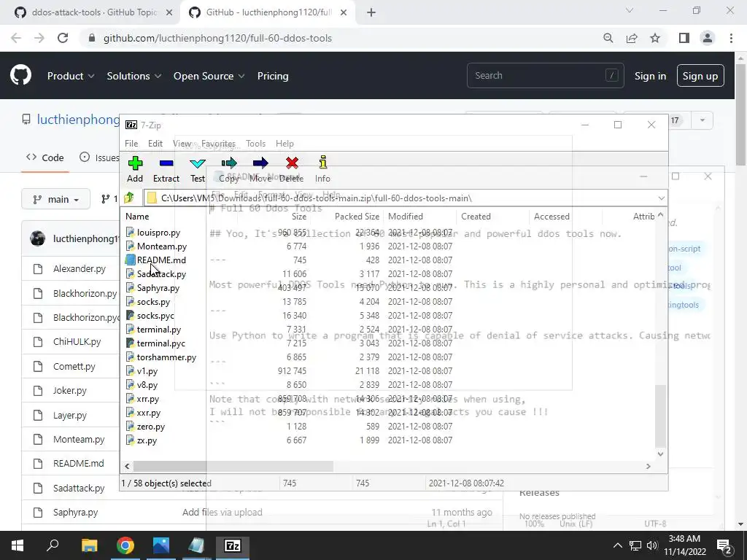Select socks.pyc in 7-Zip list
This screenshot has width=747, height=560.
coord(156,315)
